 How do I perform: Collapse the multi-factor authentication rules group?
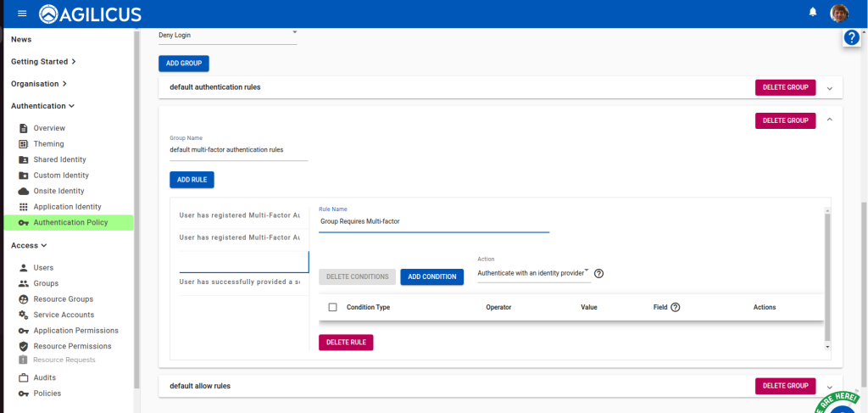830,120
